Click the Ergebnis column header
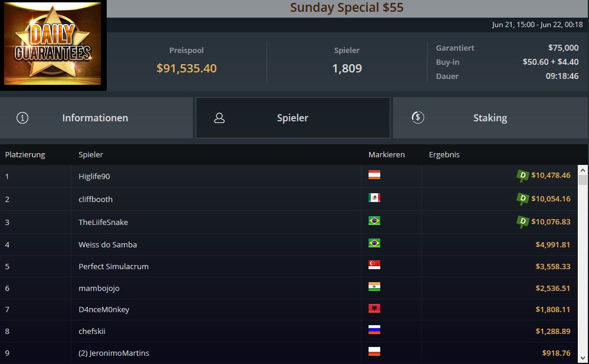 (x=445, y=154)
